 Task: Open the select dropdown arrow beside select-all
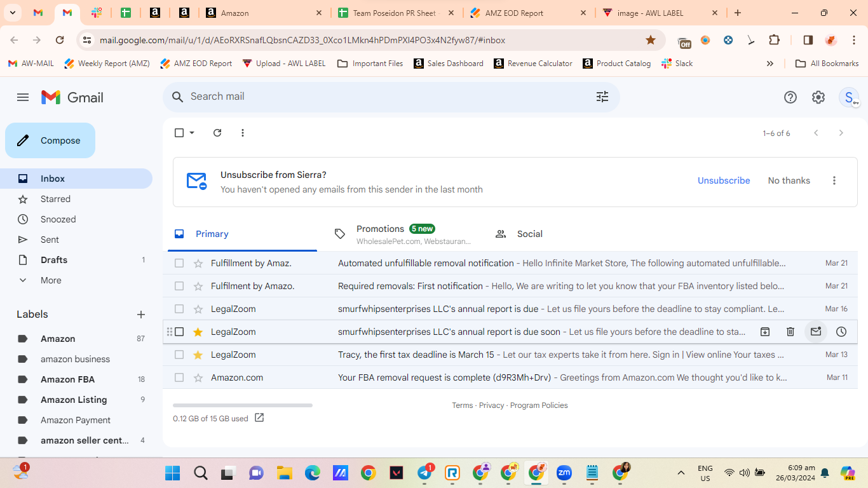(192, 133)
